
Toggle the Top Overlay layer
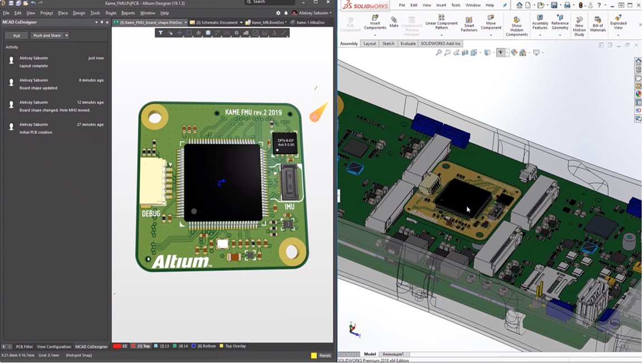pyautogui.click(x=233, y=346)
